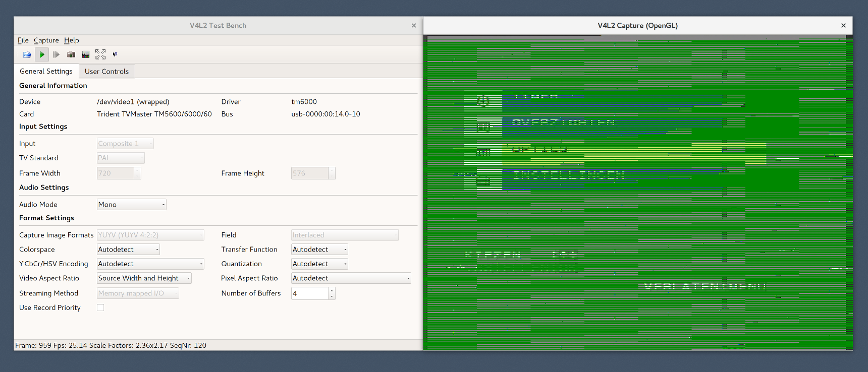Image resolution: width=868 pixels, height=372 pixels.
Task: Open the File menu
Action: point(23,40)
